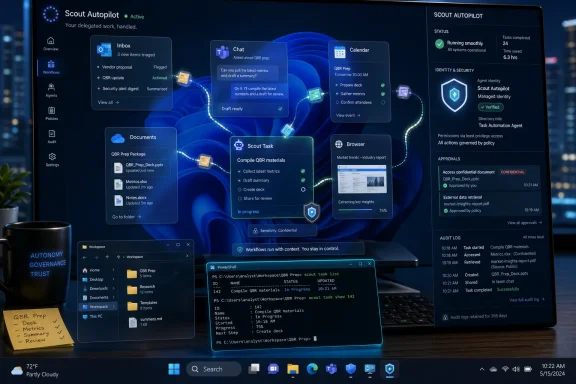576x384 pixels.
Task: Open the QBR Prep folder
Action: (141, 273)
